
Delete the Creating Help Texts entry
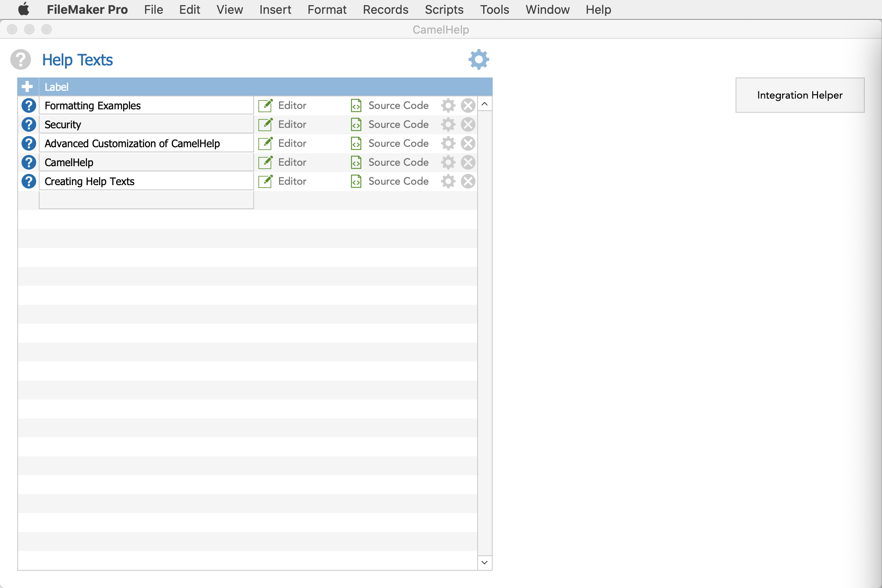tap(468, 181)
